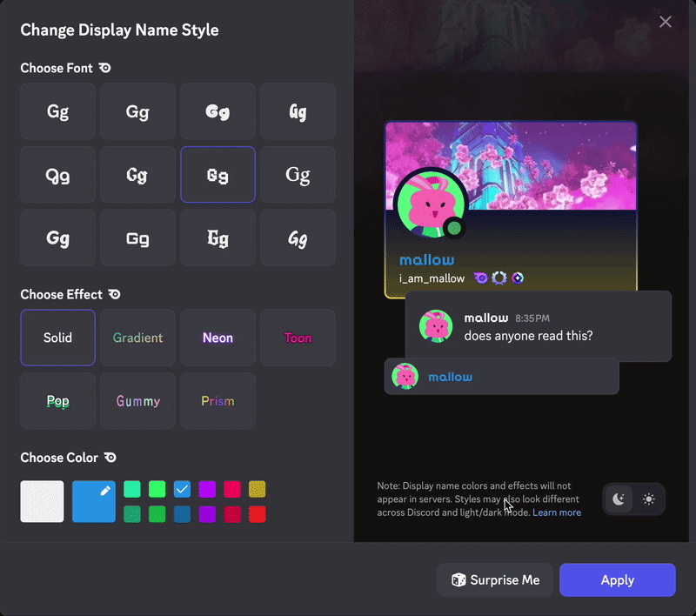Select the pink-red swatch in top row
The width and height of the screenshot is (696, 616).
pyautogui.click(x=232, y=489)
